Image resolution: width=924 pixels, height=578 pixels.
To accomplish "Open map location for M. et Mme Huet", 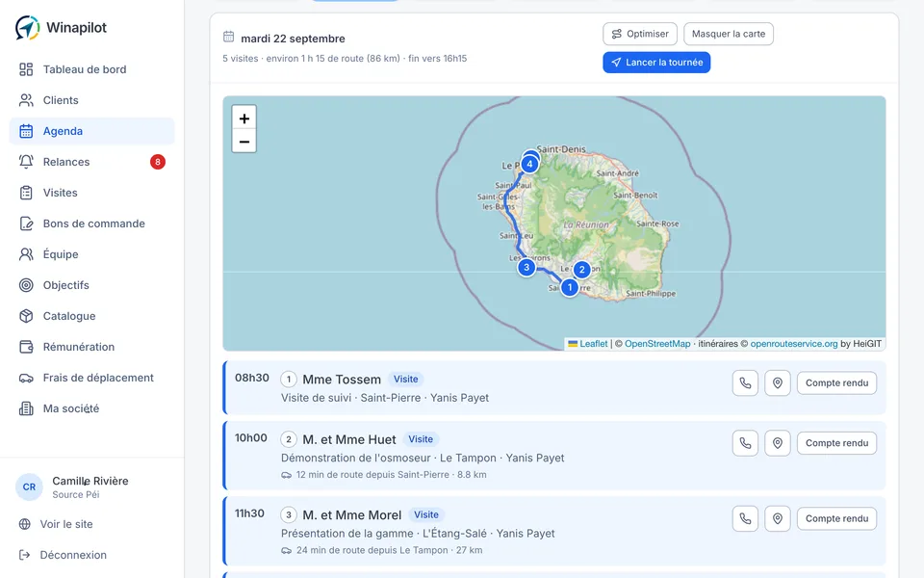I will click(778, 443).
